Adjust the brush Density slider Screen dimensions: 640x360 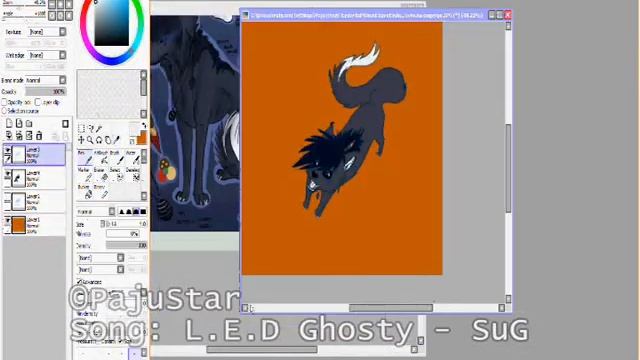click(126, 245)
